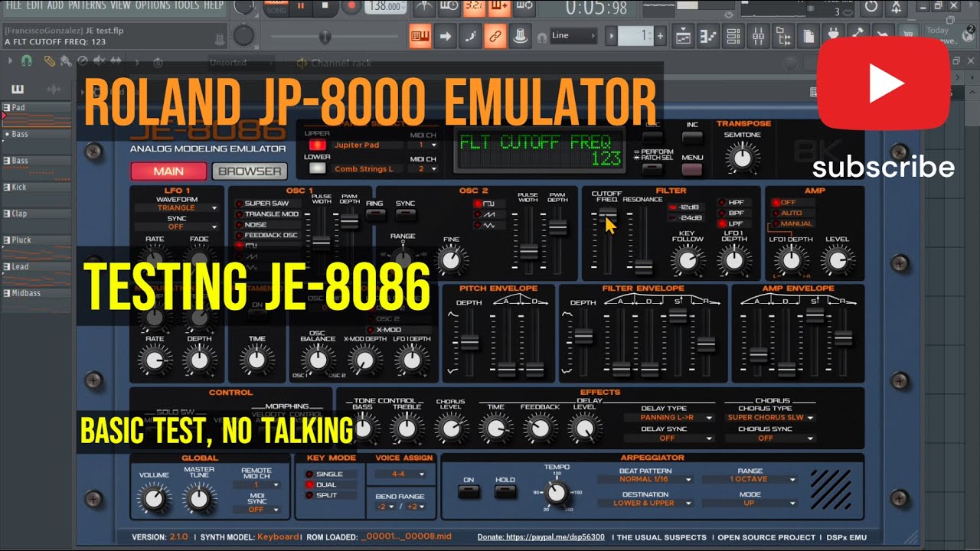Click the DELAY TIME knob

pos(495,429)
